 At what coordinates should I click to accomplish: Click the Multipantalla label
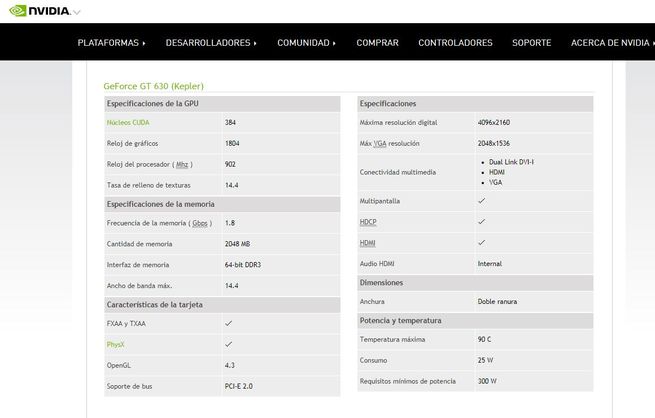[380, 201]
